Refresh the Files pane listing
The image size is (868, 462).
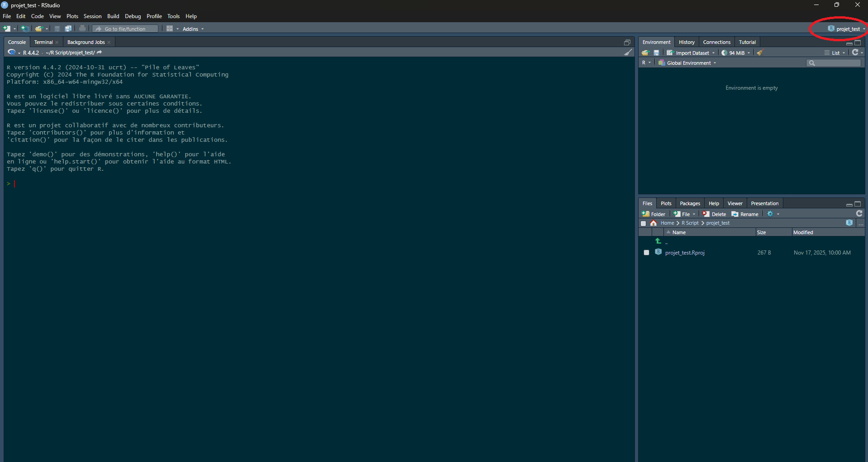click(x=858, y=214)
